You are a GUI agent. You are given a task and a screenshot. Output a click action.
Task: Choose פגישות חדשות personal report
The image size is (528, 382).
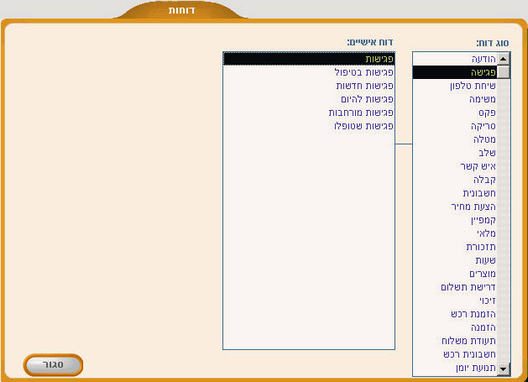click(x=309, y=86)
